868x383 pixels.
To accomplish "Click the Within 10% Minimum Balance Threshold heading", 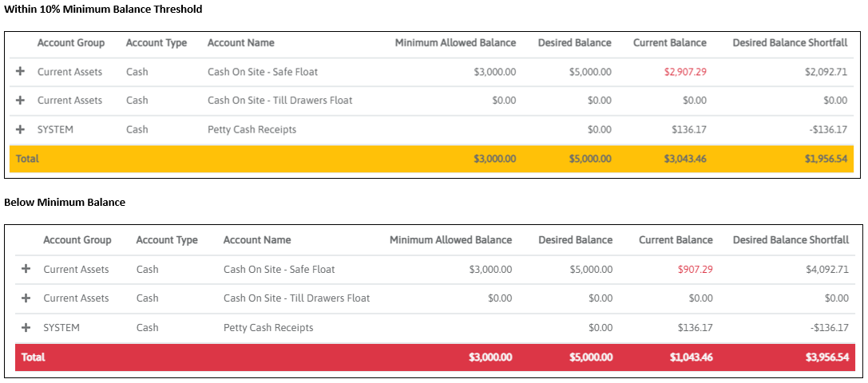I will 103,10.
